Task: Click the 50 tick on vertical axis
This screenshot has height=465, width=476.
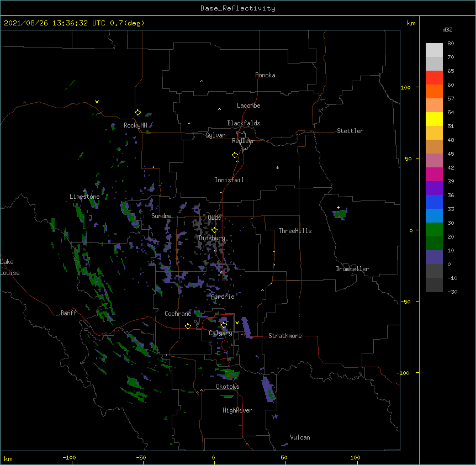Action: tap(408, 158)
